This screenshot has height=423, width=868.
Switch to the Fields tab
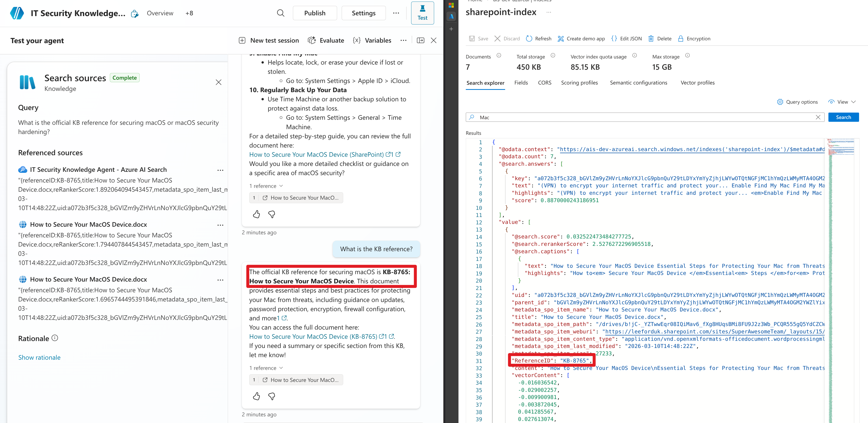pos(521,82)
